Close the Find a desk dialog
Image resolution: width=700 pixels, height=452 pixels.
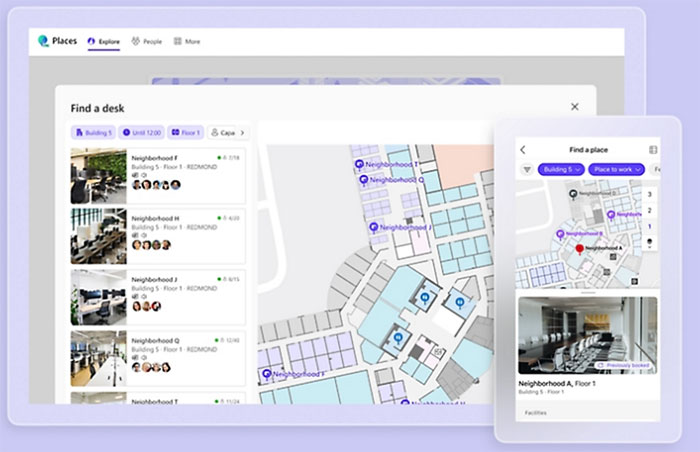(x=575, y=107)
